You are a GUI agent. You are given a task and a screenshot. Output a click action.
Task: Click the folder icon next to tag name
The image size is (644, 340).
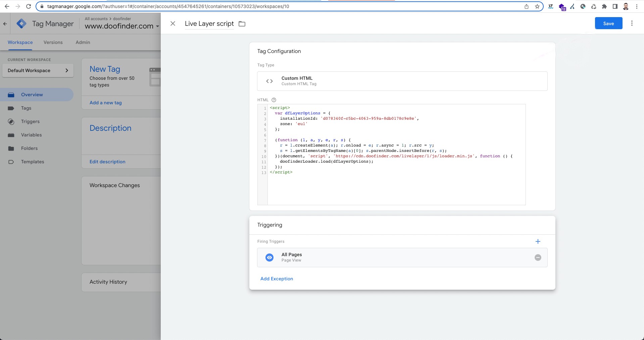click(x=242, y=24)
